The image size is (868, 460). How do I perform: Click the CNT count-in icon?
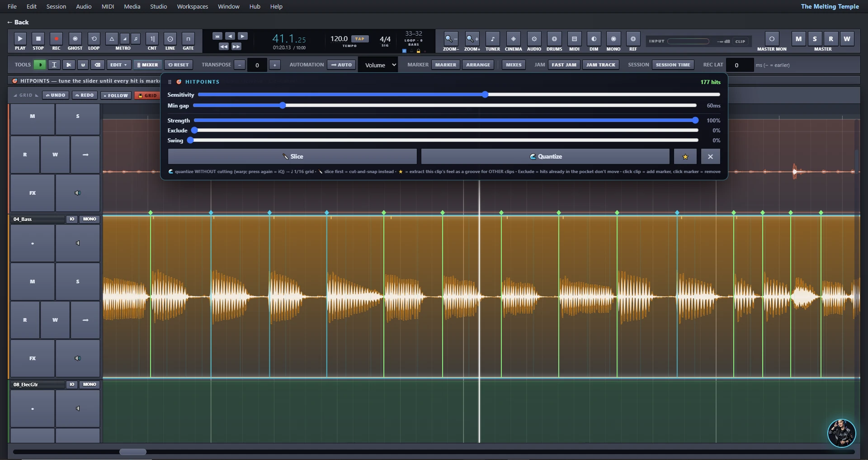pyautogui.click(x=152, y=39)
